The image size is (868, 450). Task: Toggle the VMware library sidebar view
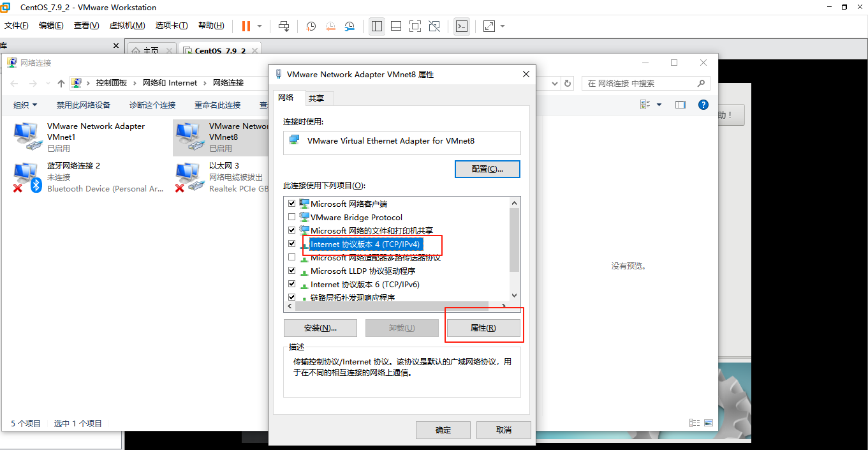click(377, 26)
